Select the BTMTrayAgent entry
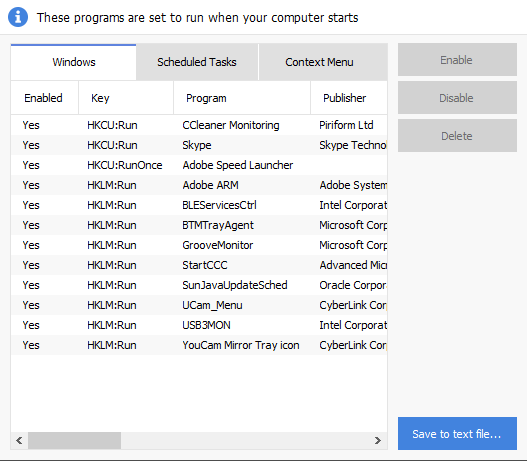The width and height of the screenshot is (527, 461). click(x=199, y=225)
